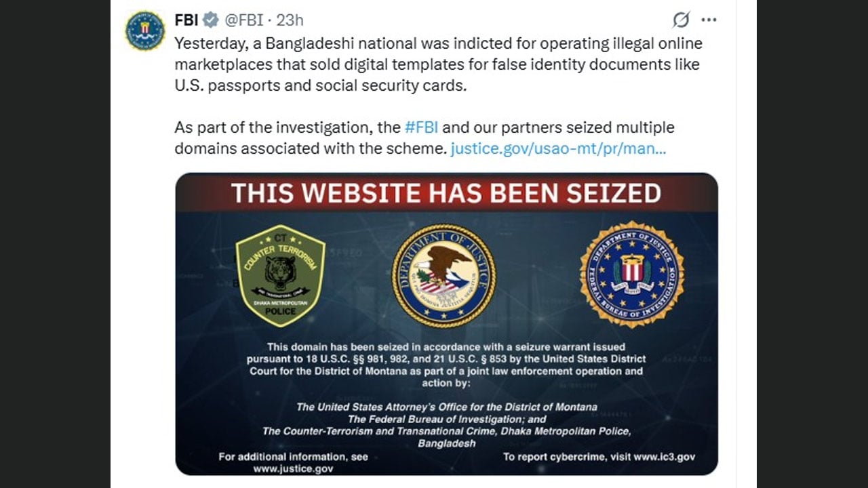Click the blue verified badge beside FBI

(x=211, y=20)
